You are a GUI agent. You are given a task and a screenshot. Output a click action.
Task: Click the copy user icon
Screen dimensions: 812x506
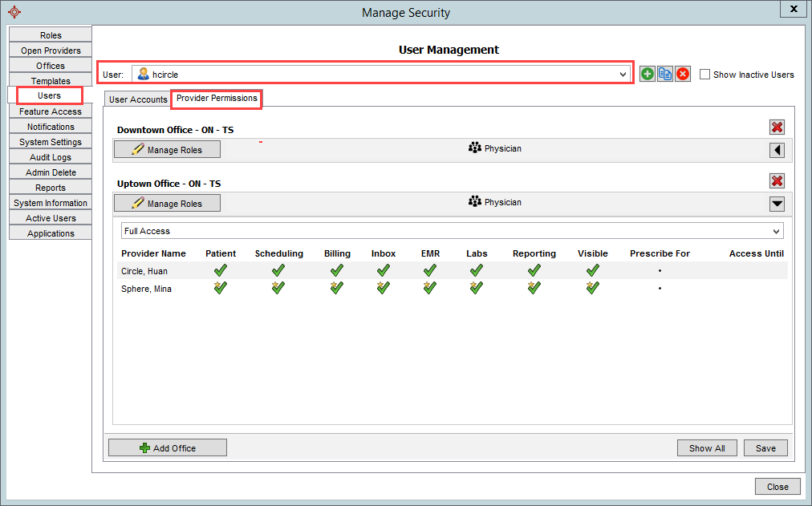[664, 73]
